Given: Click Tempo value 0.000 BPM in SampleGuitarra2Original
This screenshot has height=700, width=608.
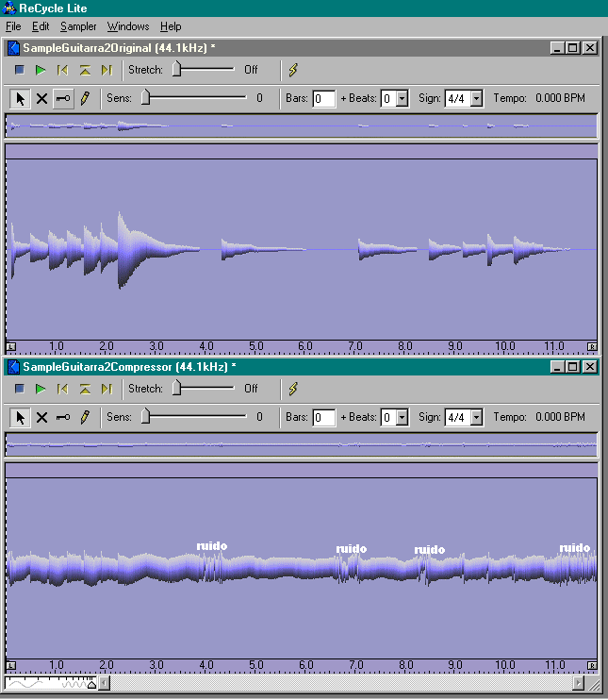Looking at the screenshot, I should (560, 98).
